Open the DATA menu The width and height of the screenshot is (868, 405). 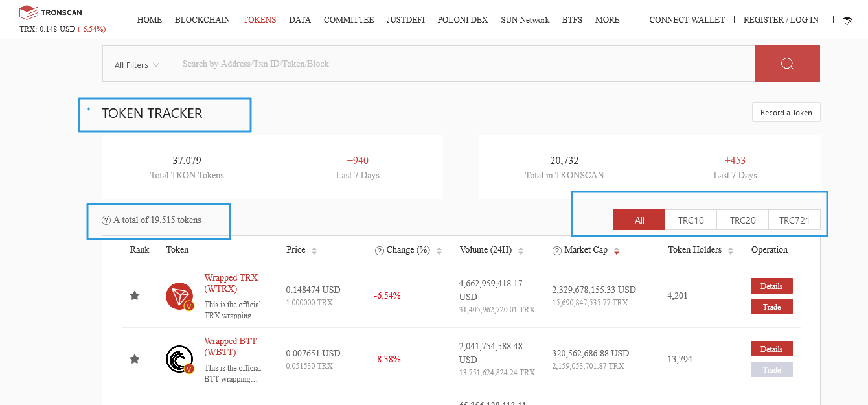point(300,20)
